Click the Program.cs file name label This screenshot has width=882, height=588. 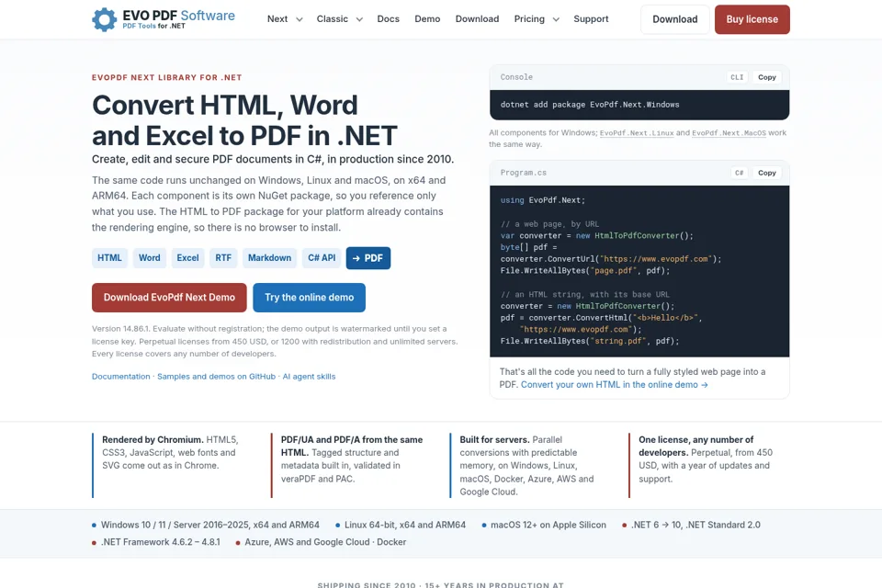pos(523,173)
